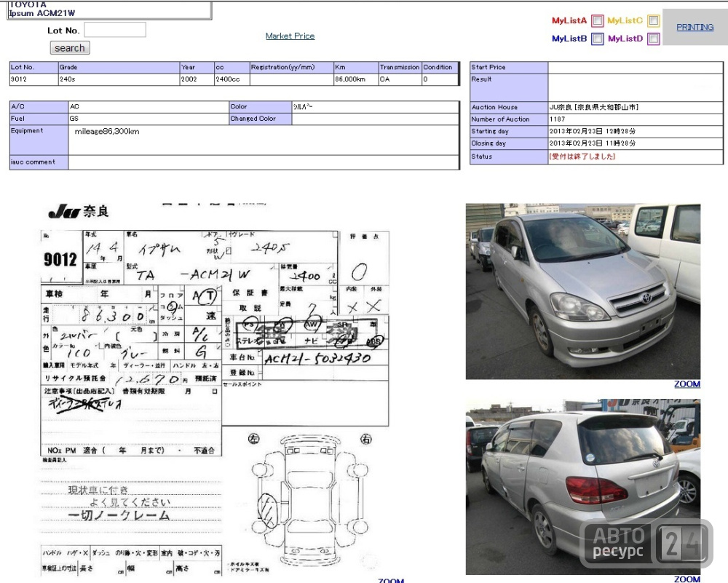Click ZOOM link under rear car photo
The image size is (728, 583).
click(687, 579)
